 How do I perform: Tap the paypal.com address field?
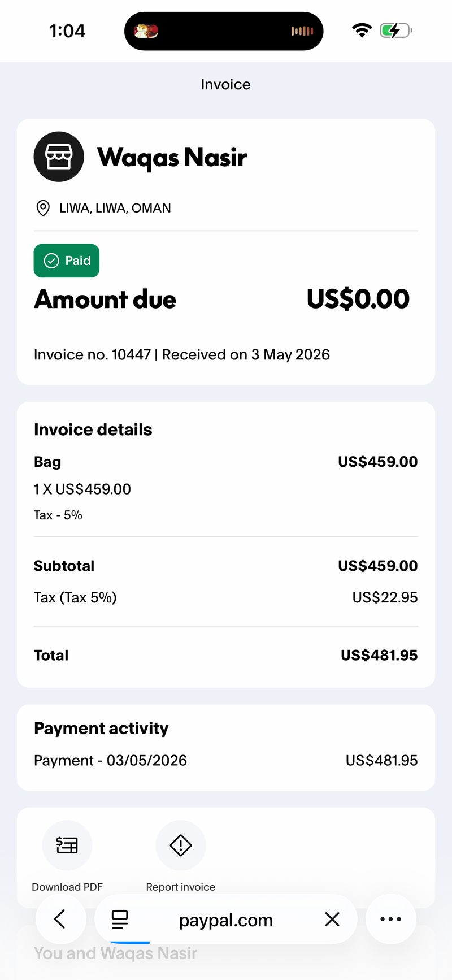point(226,919)
